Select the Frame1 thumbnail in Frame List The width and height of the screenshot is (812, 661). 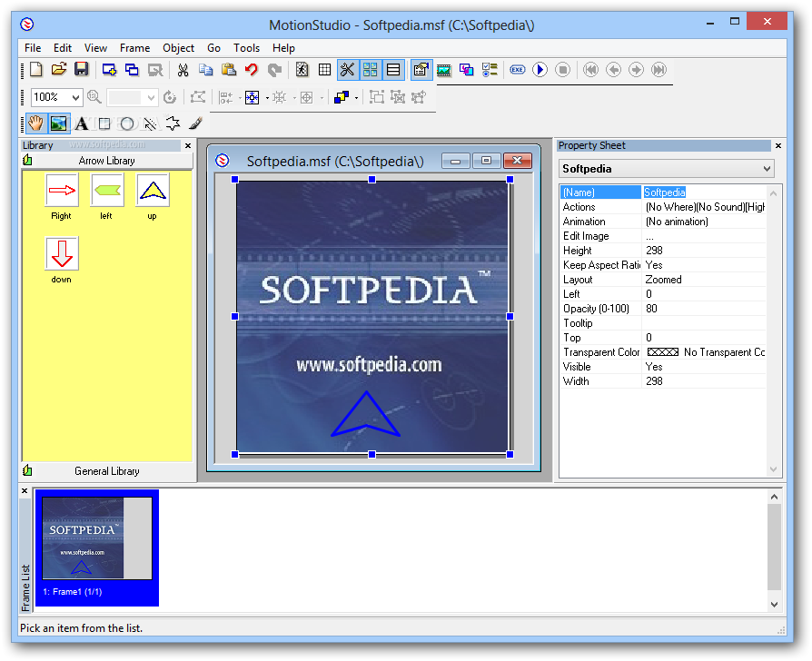pyautogui.click(x=97, y=548)
